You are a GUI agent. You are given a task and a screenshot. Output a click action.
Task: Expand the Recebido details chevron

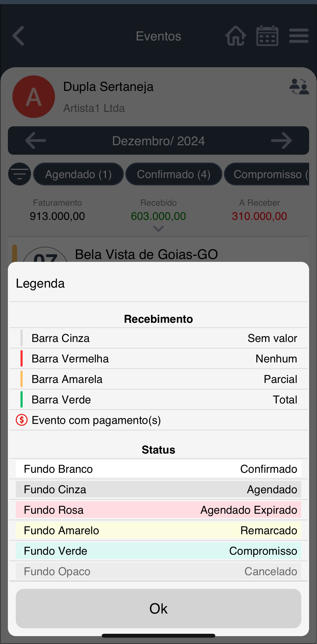tap(159, 229)
